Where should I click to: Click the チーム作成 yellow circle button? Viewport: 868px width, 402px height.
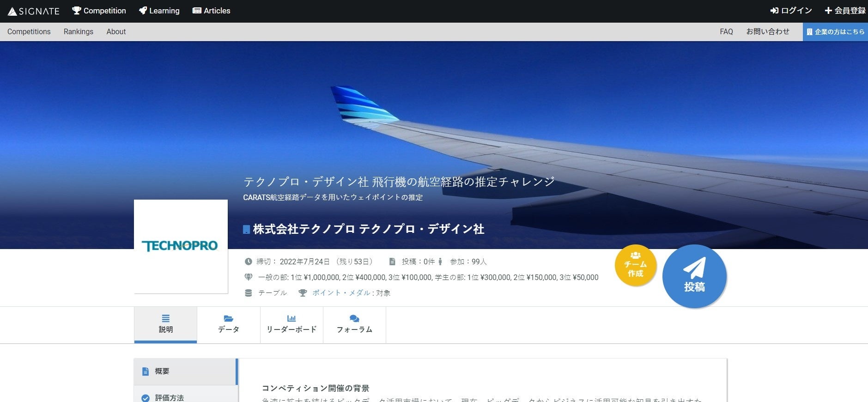[636, 265]
